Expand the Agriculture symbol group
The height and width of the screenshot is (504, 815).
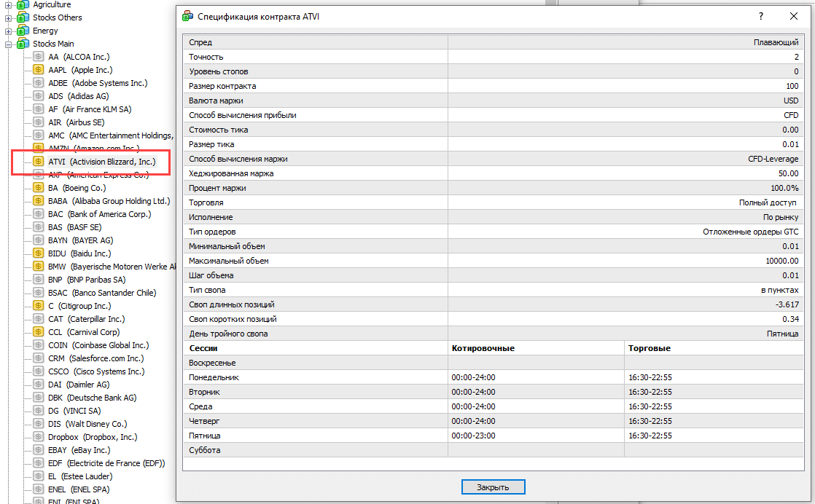pyautogui.click(x=9, y=4)
